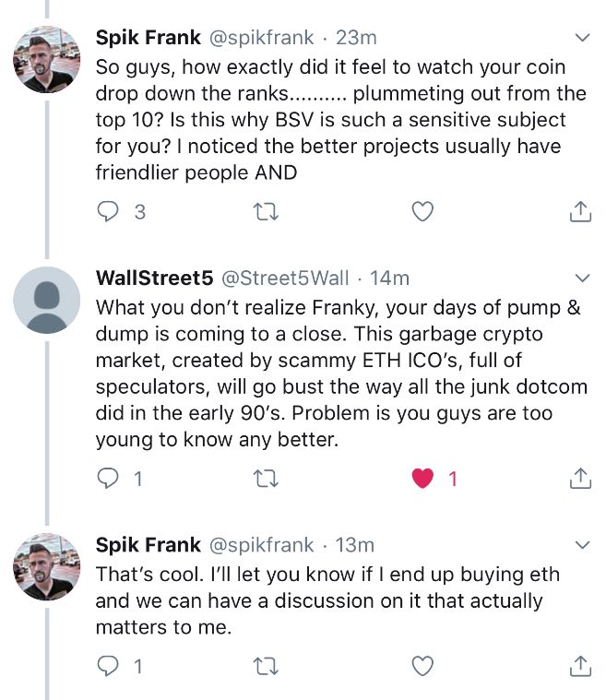Like Spik Frank's 'That's cool' tweet
This screenshot has height=700, width=606.
[422, 665]
